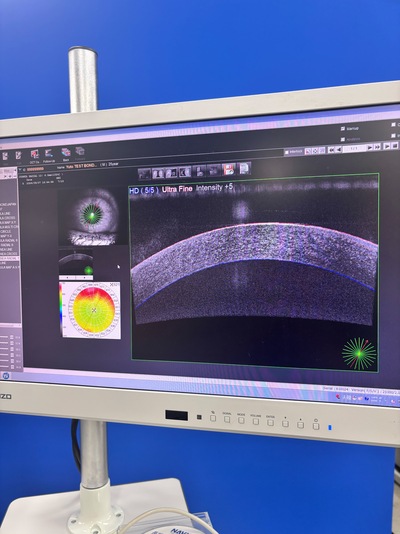The width and height of the screenshot is (400, 534).
Task: Click the first dark thumbnail icon above scan
Action: point(144,174)
